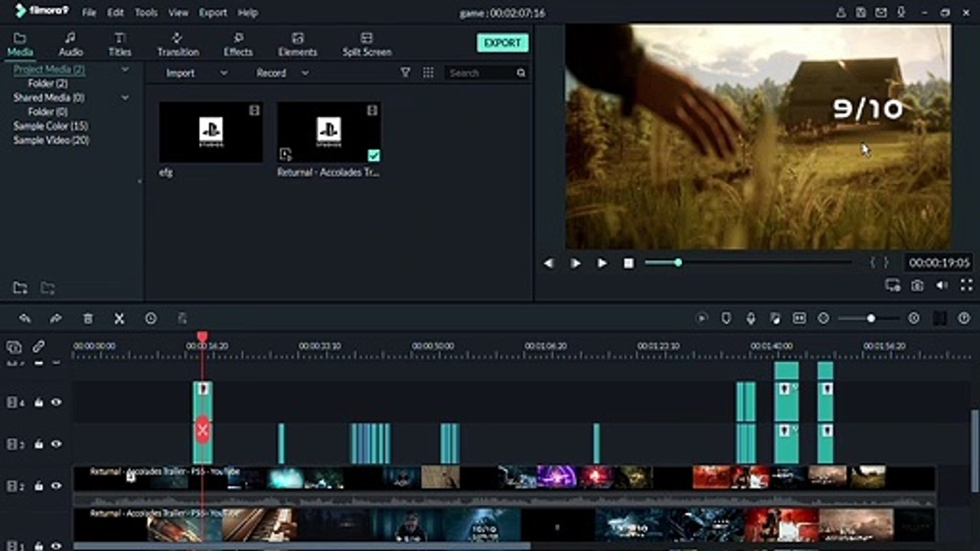Delete the selected clip with trash icon
The height and width of the screenshot is (551, 980).
coord(88,318)
